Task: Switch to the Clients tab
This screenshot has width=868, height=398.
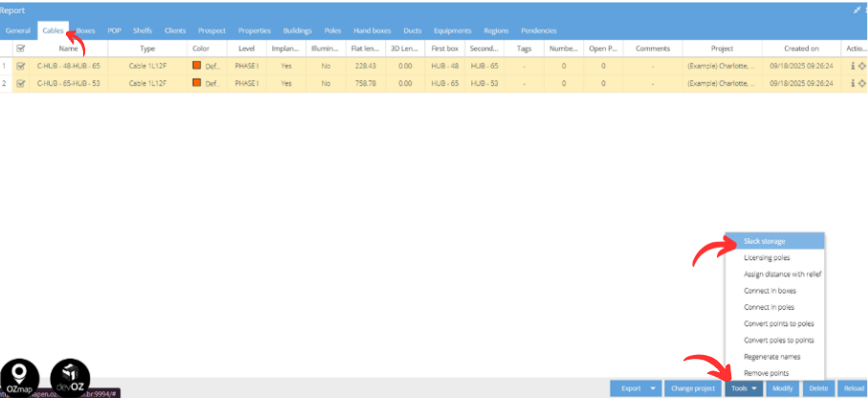Action: pyautogui.click(x=175, y=31)
